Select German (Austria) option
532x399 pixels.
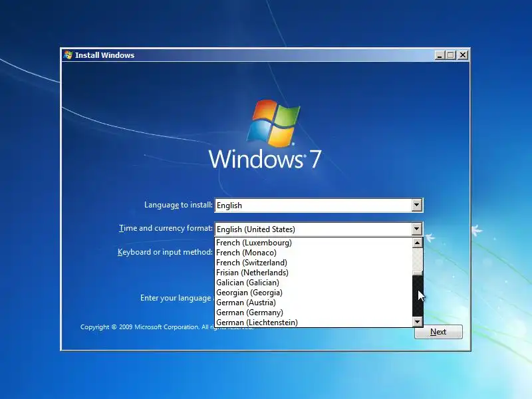pyautogui.click(x=313, y=303)
